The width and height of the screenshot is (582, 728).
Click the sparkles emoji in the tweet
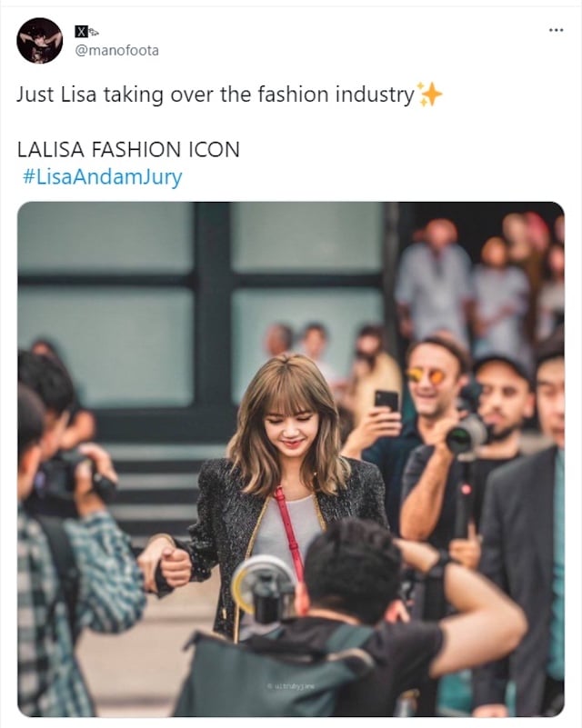(429, 95)
